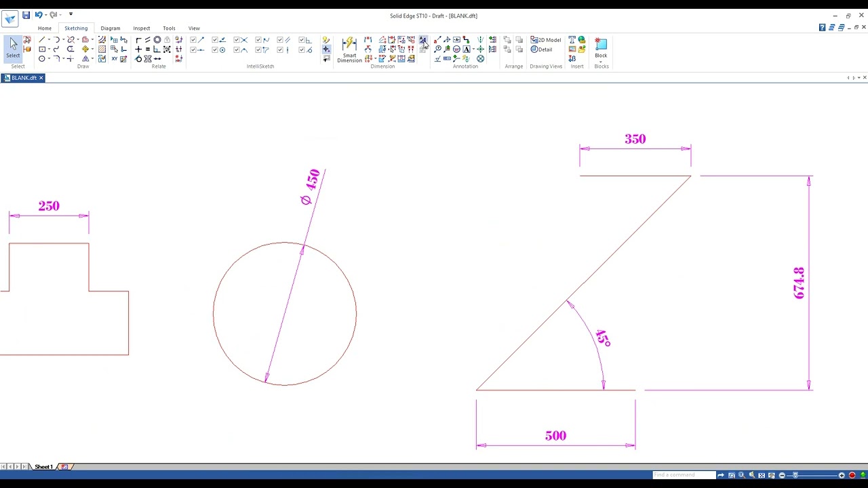
Task: Select the Distance Between dimension tool
Action: point(368,39)
